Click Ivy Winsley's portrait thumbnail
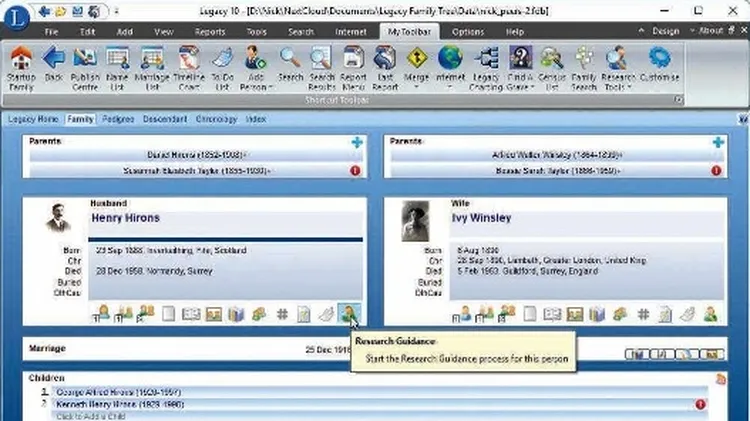This screenshot has width=750, height=421. click(x=415, y=221)
